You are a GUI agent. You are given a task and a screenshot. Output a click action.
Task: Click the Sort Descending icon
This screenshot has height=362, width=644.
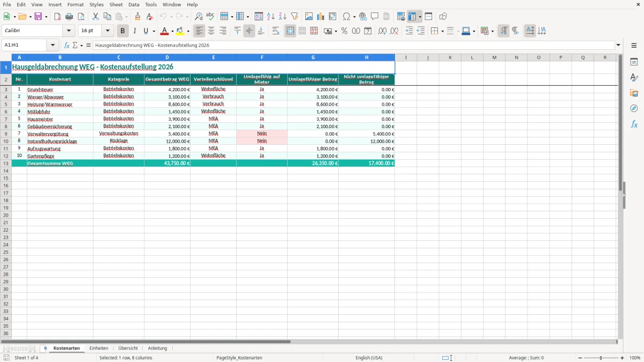click(x=283, y=17)
